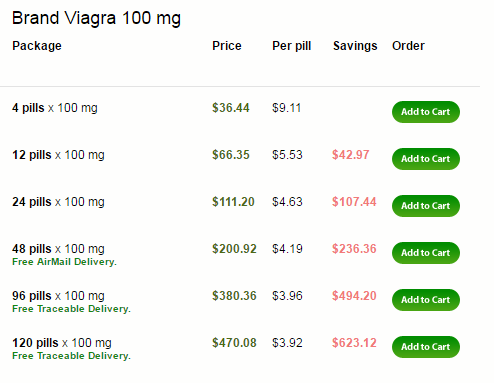Click the Brand Viagra 100 mg heading
Image resolution: width=494 pixels, height=383 pixels.
coord(96,19)
